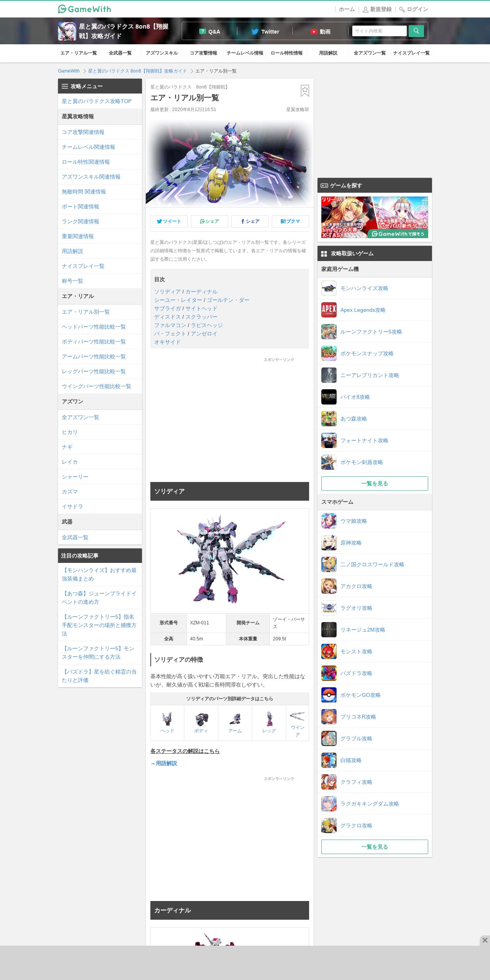Click the ログイン link at top
This screenshot has width=490, height=980.
click(414, 9)
